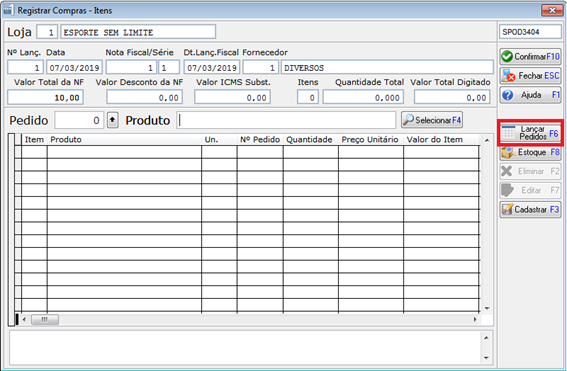The image size is (567, 371).
Task: Click the horizontal scrollbar thumb of the grid
Action: tap(44, 319)
